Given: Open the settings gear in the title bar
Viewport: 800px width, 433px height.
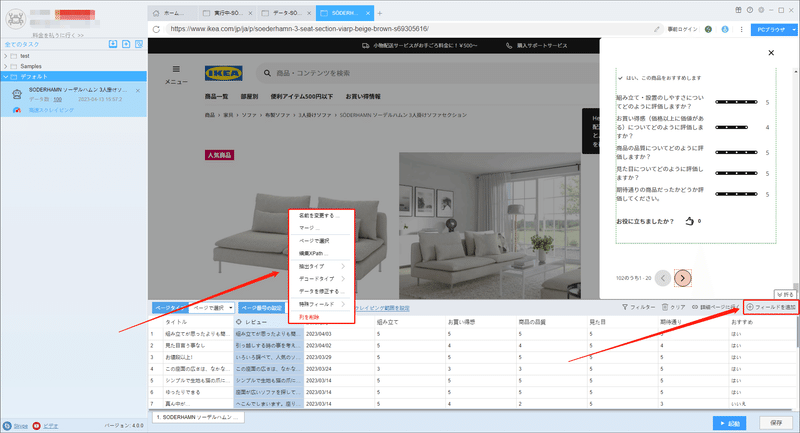Looking at the screenshot, I should coord(761,10).
